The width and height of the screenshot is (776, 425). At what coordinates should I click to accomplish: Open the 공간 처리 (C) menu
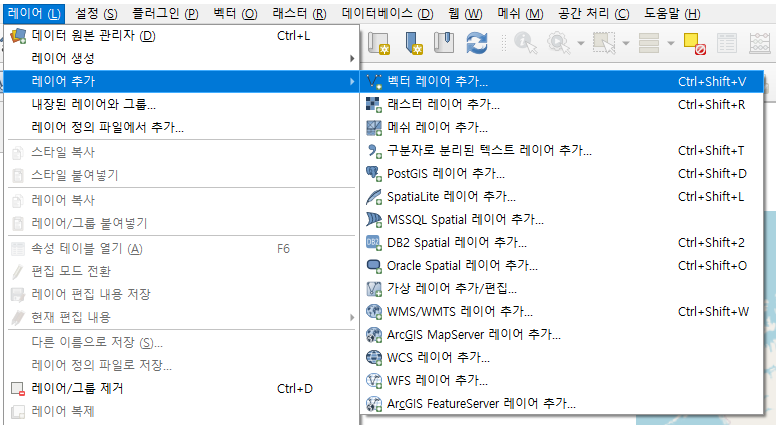[x=593, y=13]
